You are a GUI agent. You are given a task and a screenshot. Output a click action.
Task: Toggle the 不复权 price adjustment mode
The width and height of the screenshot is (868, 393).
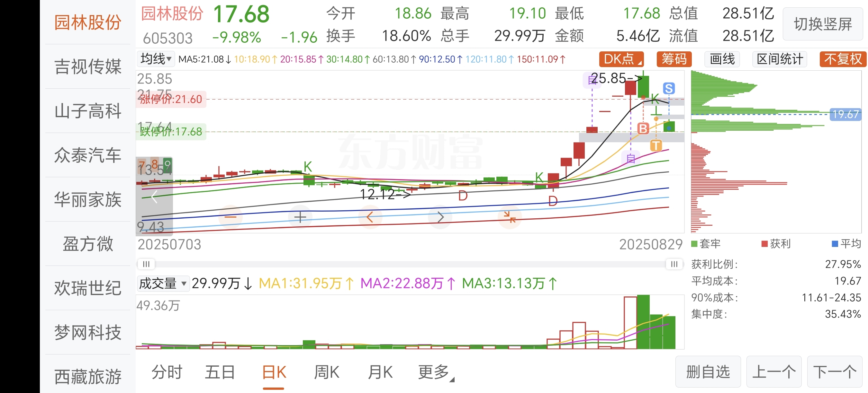pyautogui.click(x=843, y=59)
